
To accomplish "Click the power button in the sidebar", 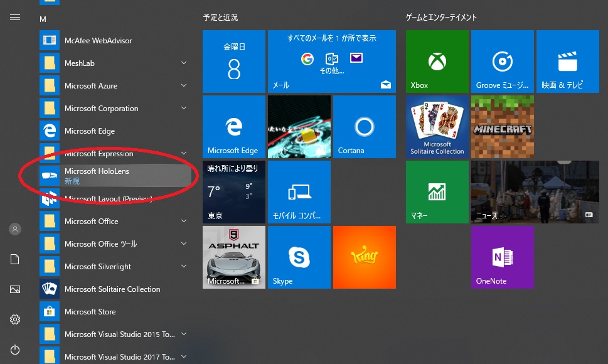I will pyautogui.click(x=14, y=350).
